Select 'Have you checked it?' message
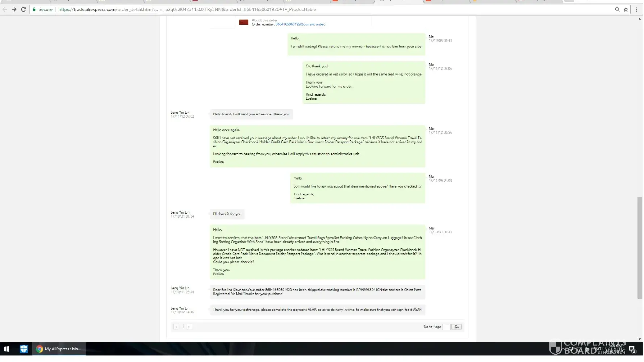Viewport: 644px width, 362px height. click(357, 188)
